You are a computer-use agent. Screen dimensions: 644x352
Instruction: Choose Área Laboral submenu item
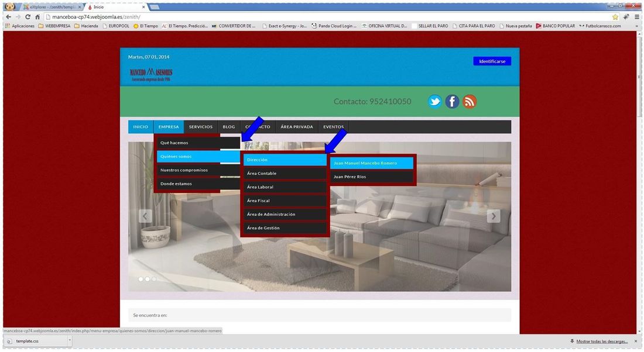pyautogui.click(x=285, y=187)
